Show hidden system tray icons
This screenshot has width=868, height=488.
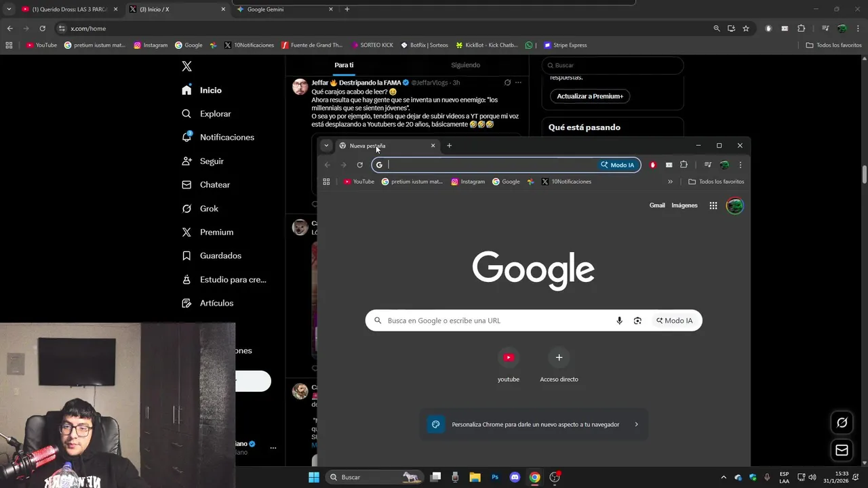(x=723, y=477)
